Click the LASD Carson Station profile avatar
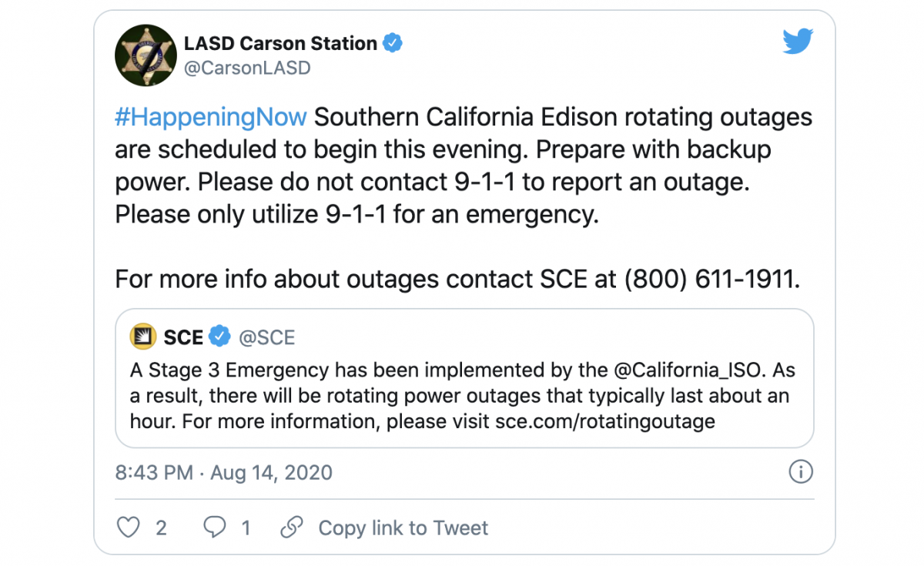Image resolution: width=924 pixels, height=566 pixels. pos(145,55)
